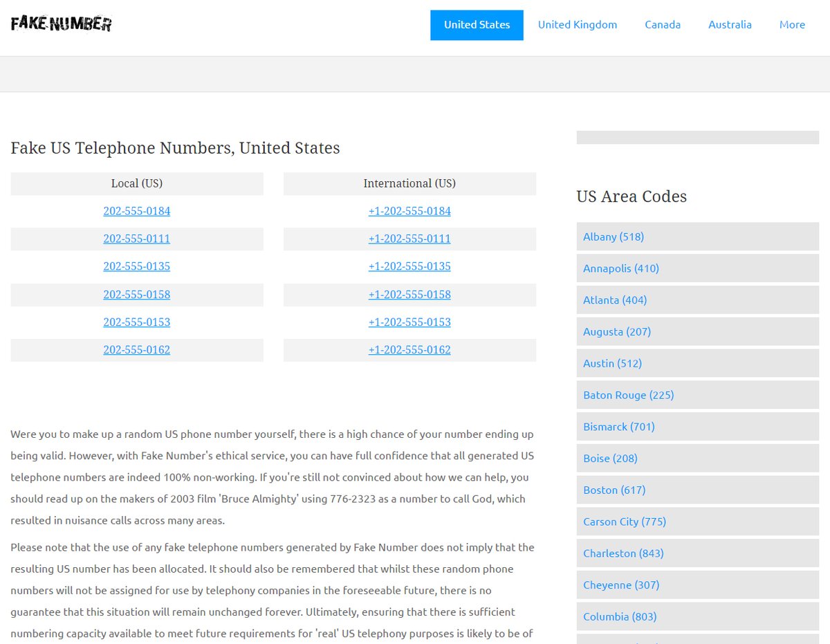The image size is (830, 644).
Task: Open international number +1-202-555-0153
Action: click(409, 322)
